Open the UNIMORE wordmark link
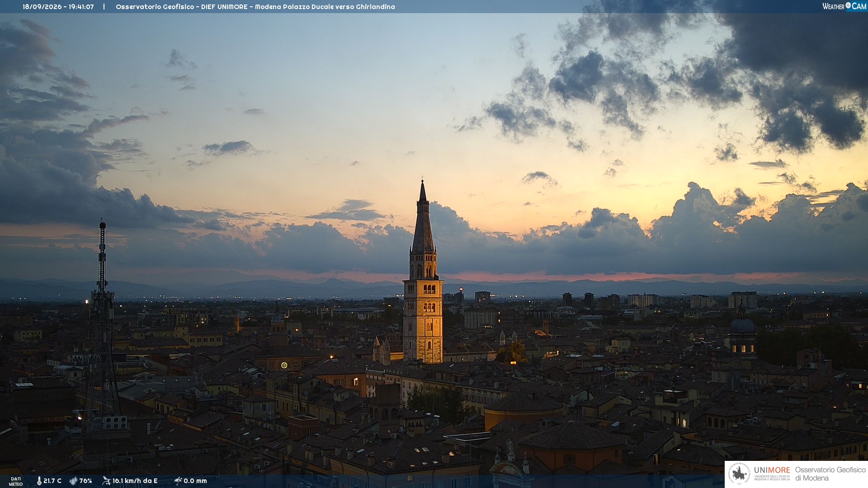 (x=772, y=470)
